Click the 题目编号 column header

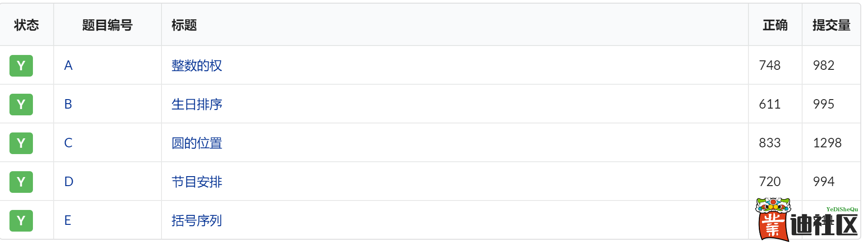(107, 25)
